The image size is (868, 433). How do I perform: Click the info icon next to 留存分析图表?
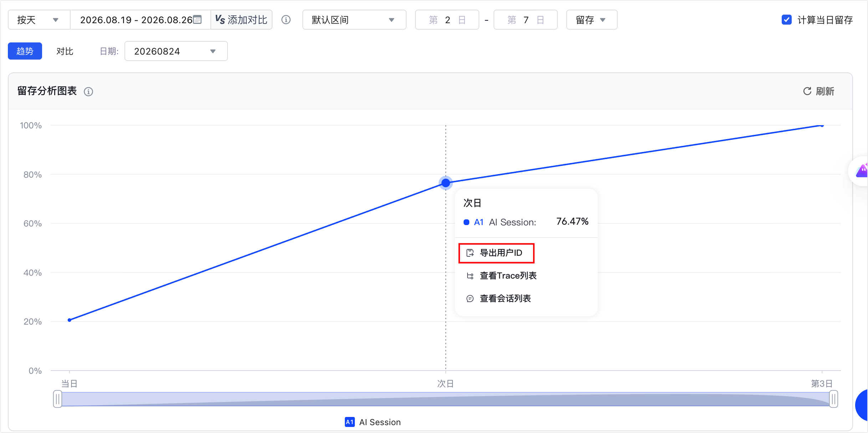pos(88,92)
